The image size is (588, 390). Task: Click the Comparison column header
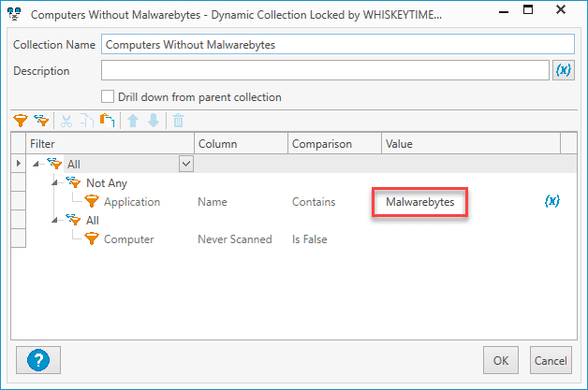click(334, 143)
